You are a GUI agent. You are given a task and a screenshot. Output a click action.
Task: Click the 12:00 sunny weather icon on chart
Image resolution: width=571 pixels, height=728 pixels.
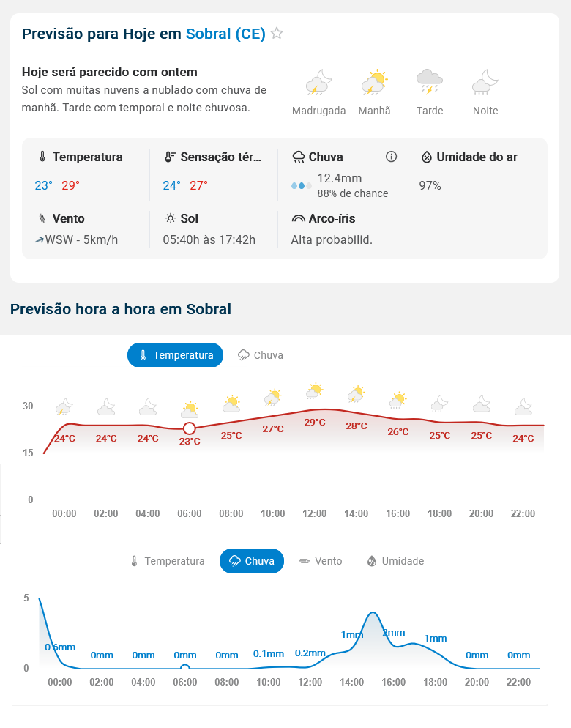[315, 391]
